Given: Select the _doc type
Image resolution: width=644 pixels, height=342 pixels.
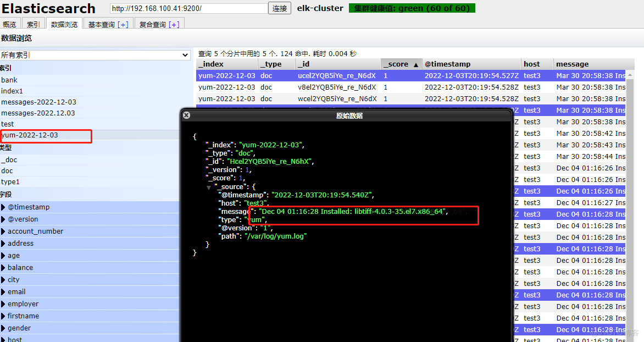Looking at the screenshot, I should click(9, 160).
